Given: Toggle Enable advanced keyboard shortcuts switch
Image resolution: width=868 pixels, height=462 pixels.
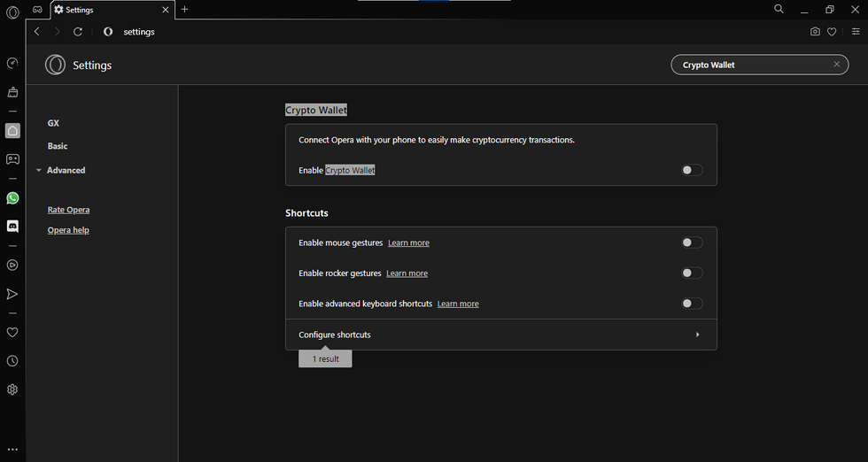Looking at the screenshot, I should coord(692,304).
